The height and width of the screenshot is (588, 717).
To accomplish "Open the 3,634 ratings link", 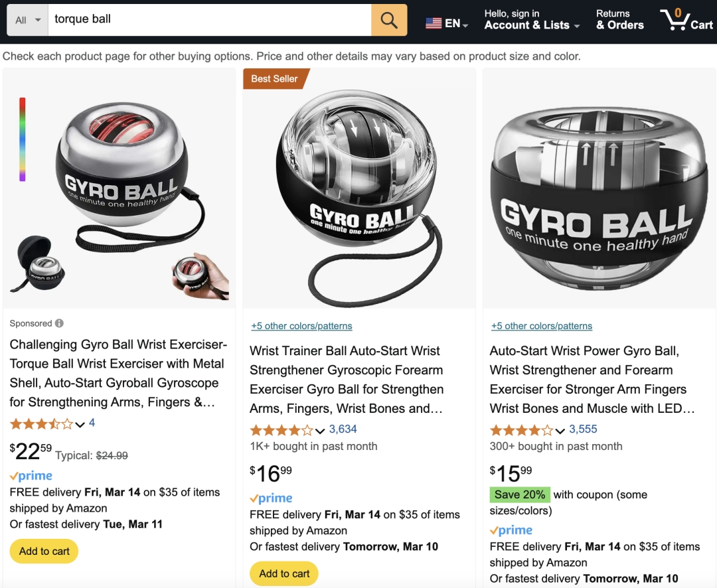I will coord(343,429).
